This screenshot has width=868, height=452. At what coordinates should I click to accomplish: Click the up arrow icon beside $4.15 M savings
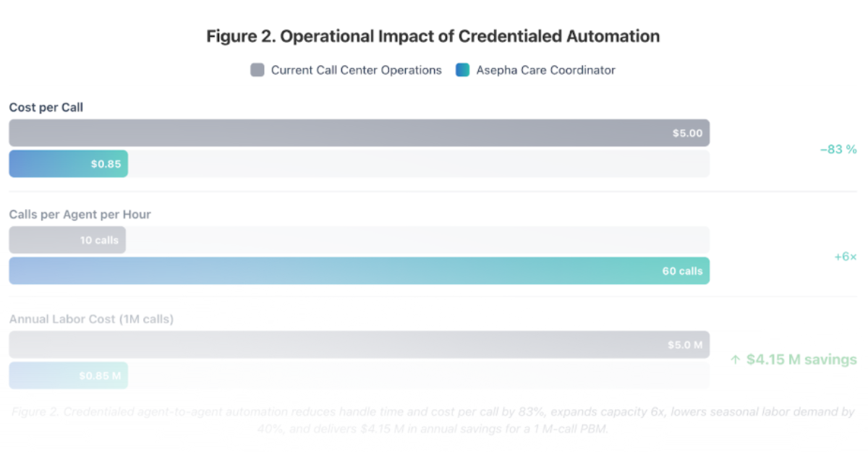click(736, 359)
